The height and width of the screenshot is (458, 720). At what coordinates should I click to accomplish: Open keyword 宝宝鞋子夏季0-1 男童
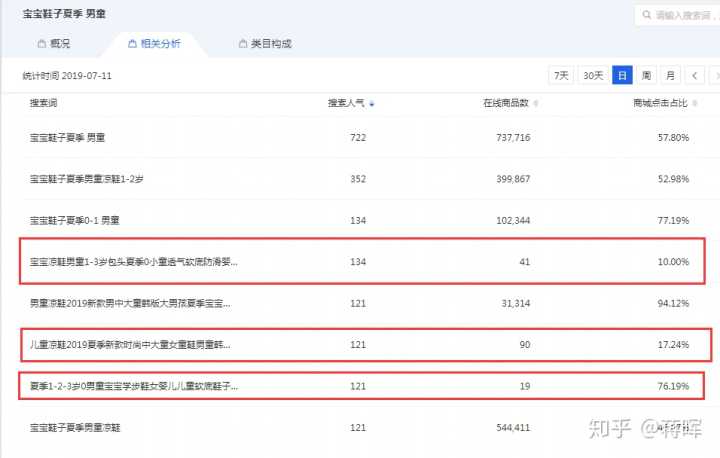[x=75, y=219]
